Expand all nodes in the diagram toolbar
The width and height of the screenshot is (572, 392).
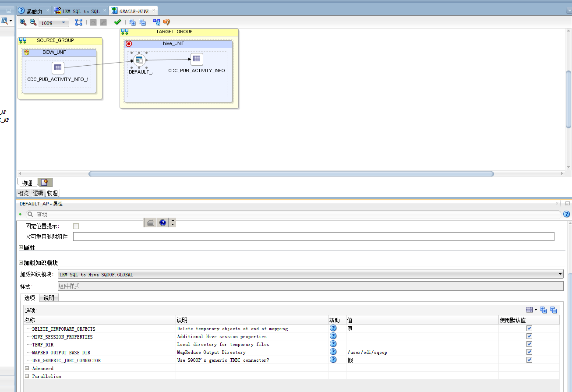pyautogui.click(x=132, y=22)
